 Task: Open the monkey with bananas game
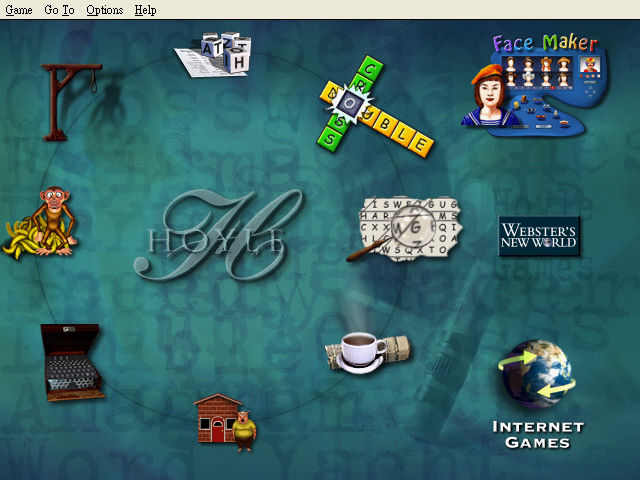point(41,222)
